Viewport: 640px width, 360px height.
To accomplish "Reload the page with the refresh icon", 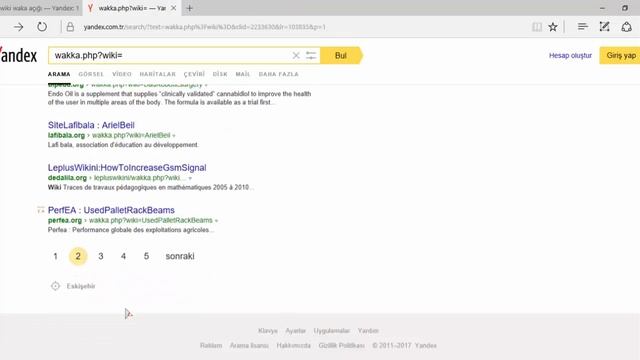I will pos(42,27).
